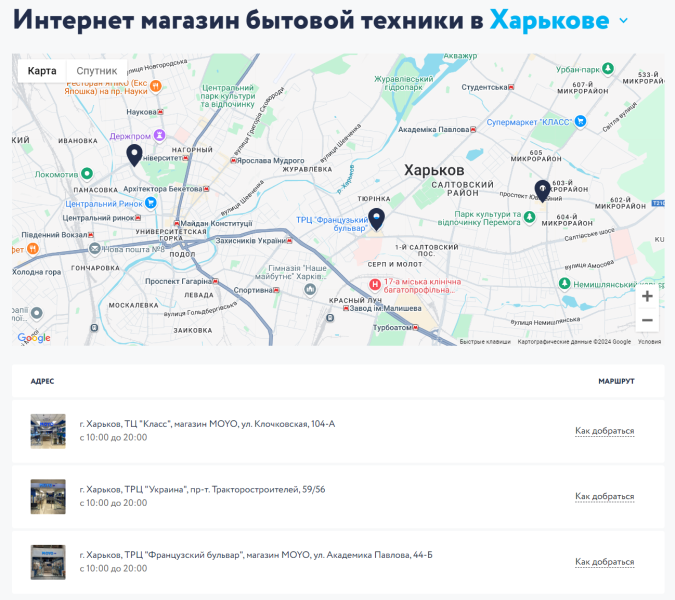This screenshot has width=675, height=600.
Task: Open the map Условия terms link
Action: 649,341
